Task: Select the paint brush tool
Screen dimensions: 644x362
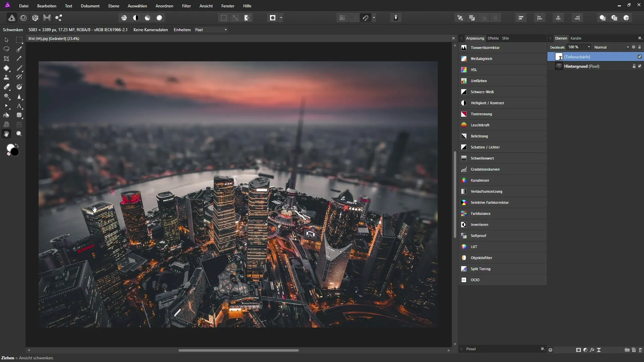Action: coord(19,68)
